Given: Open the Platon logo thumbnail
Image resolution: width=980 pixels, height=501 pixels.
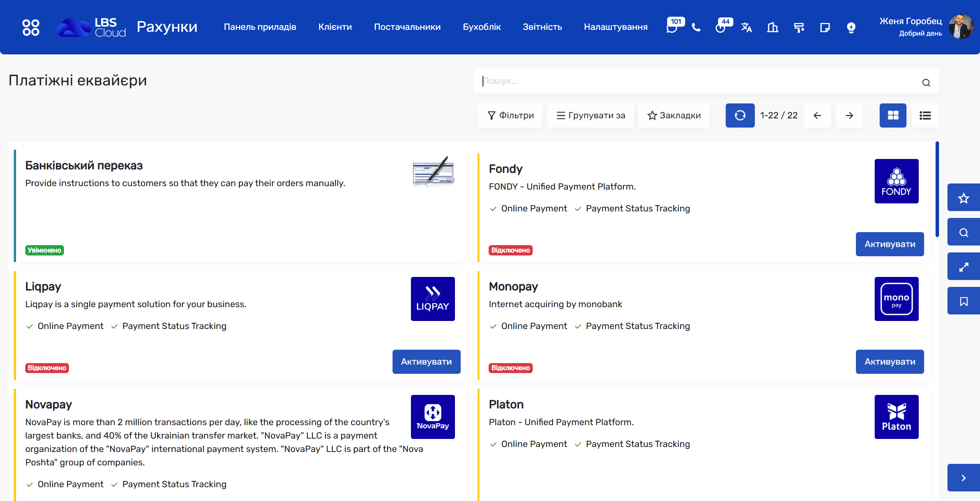Looking at the screenshot, I should (896, 417).
